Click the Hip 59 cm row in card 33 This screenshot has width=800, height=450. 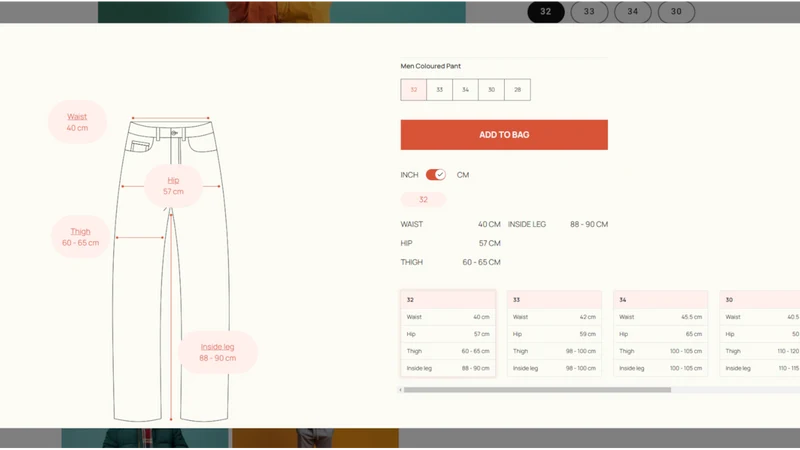[x=554, y=334]
